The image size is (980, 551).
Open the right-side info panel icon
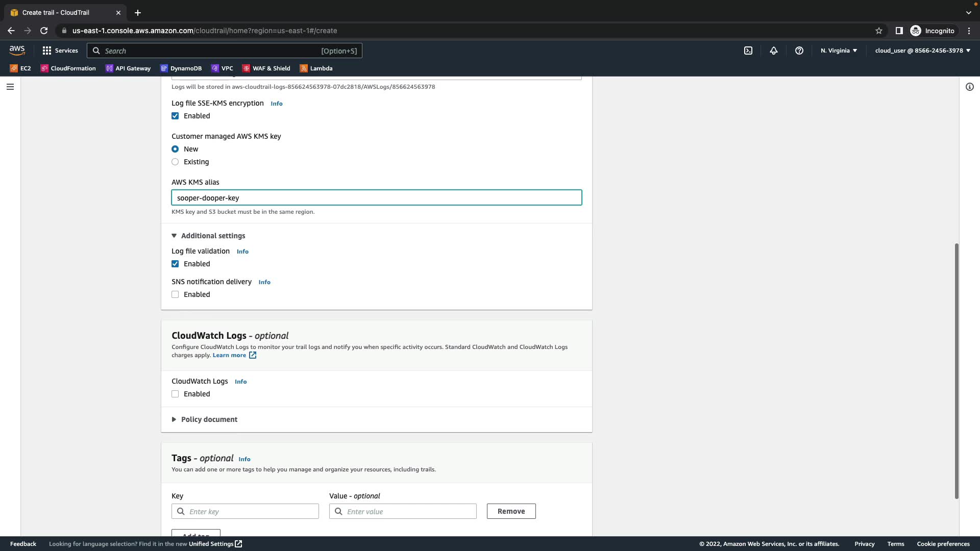click(x=970, y=87)
